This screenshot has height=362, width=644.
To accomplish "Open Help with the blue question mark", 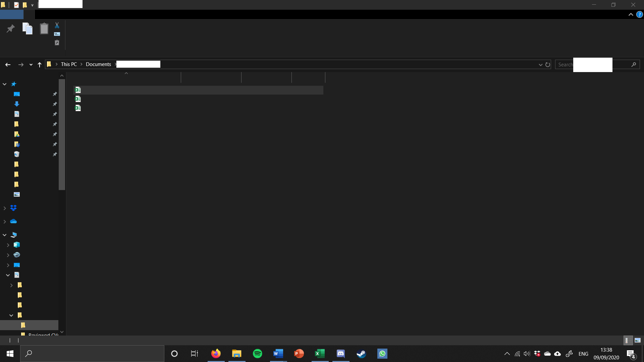I will pyautogui.click(x=639, y=14).
